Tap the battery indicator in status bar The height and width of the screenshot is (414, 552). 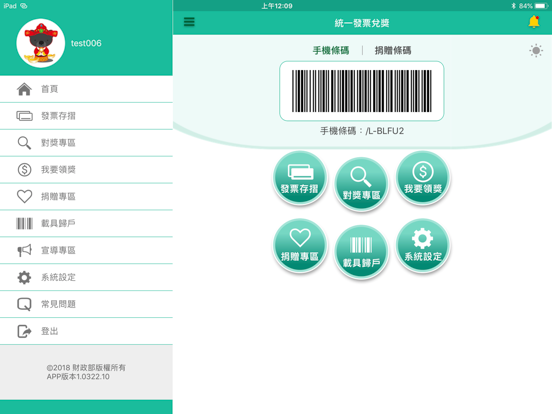pyautogui.click(x=541, y=6)
